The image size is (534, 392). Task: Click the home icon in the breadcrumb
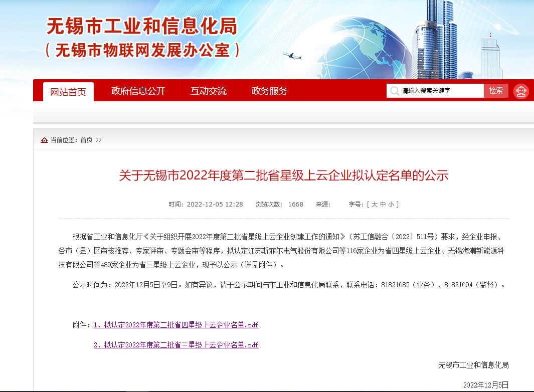44,140
